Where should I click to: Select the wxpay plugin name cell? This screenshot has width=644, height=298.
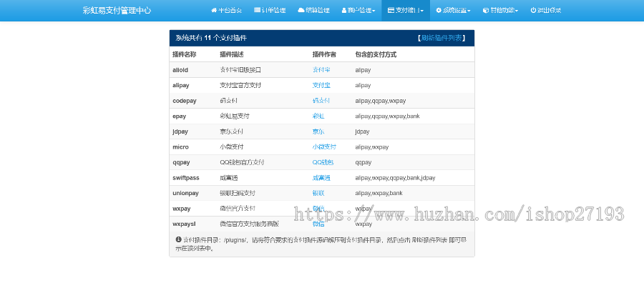coord(182,209)
